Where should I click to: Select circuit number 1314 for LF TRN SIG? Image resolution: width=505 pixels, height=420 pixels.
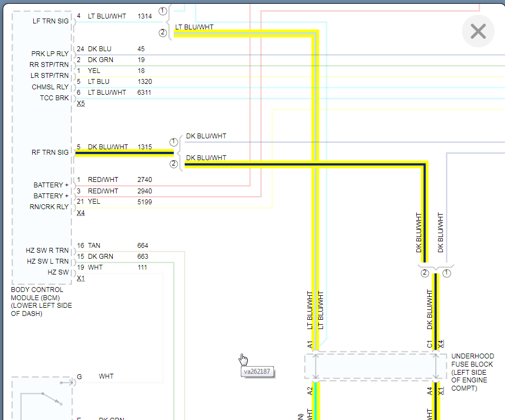pos(144,16)
